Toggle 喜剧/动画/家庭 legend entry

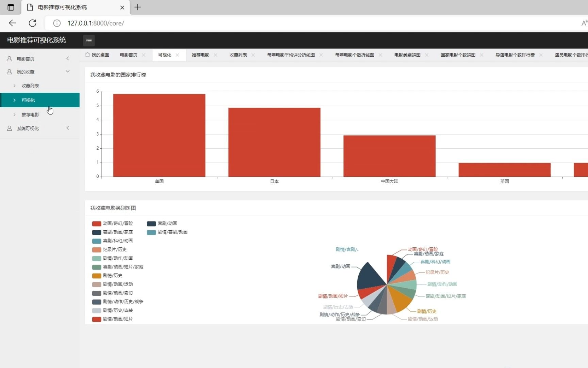(x=113, y=232)
